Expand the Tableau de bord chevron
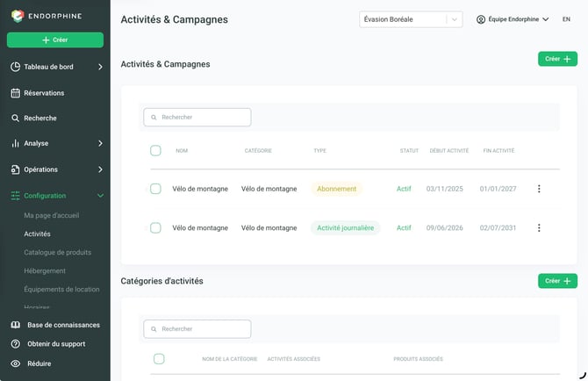Screen dimensions: 588x381 click(x=100, y=67)
